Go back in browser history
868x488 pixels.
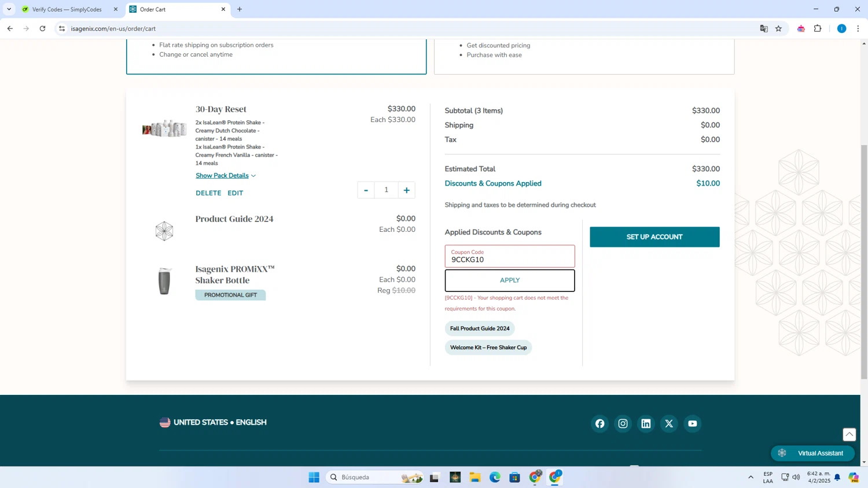tap(10, 28)
